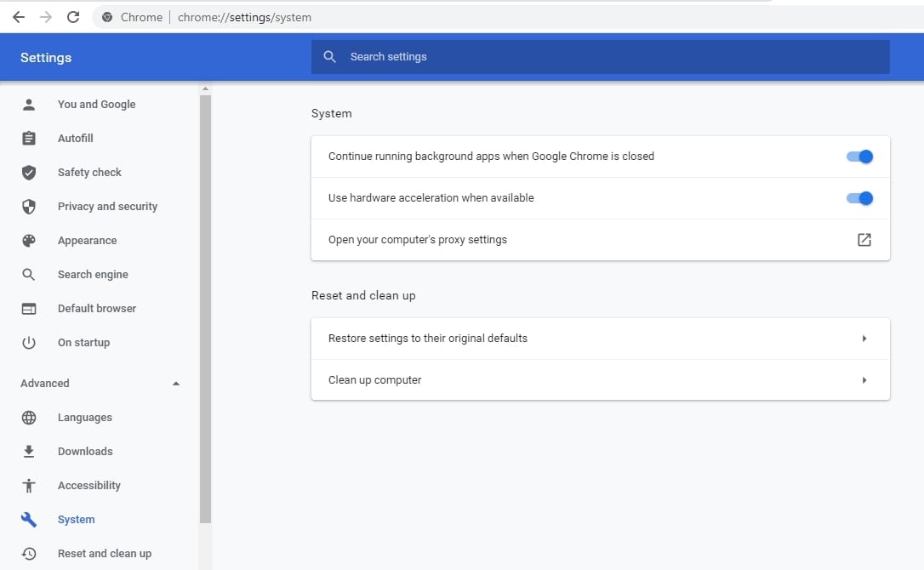Screen dimensions: 924x570
Task: Open Accessibility settings
Action: pos(89,486)
